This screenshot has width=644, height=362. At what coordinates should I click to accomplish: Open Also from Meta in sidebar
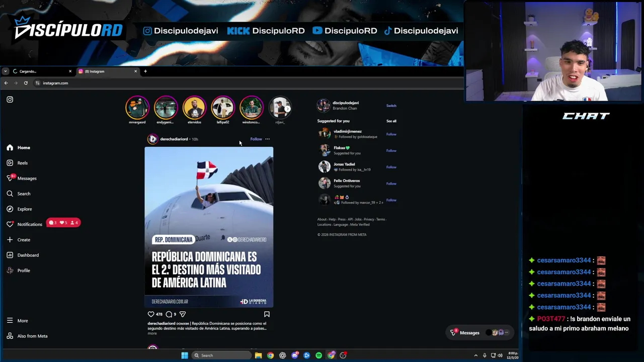(x=27, y=336)
